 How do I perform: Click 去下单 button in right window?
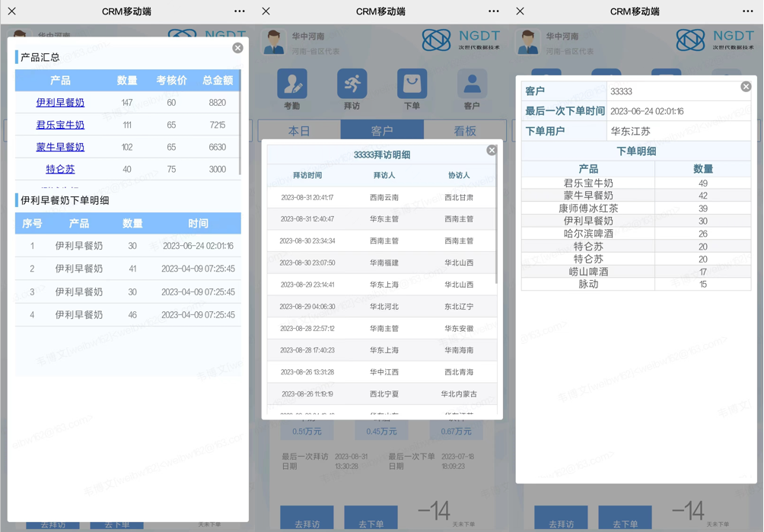pyautogui.click(x=626, y=519)
